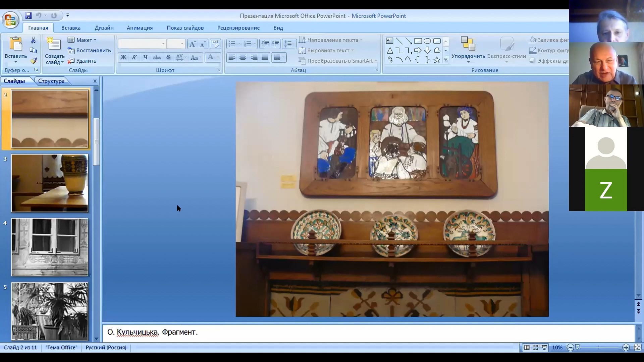Toggle strikethrough abc formatting
The height and width of the screenshot is (362, 644).
(x=157, y=57)
